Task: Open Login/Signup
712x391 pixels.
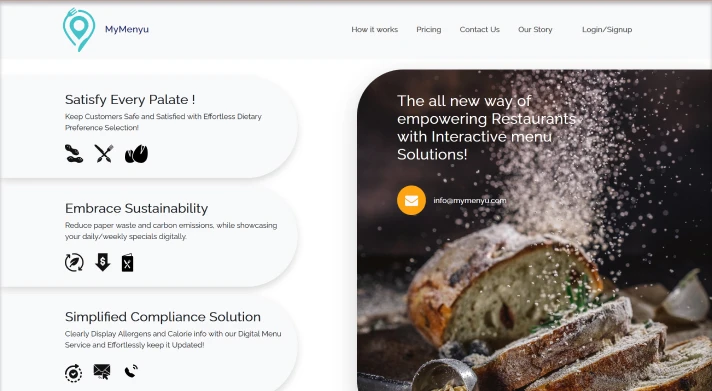Action: 607,30
